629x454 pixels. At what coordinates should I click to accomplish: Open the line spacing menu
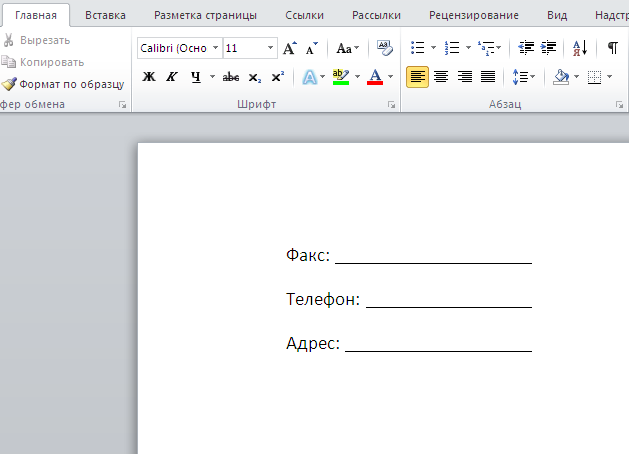tap(523, 77)
